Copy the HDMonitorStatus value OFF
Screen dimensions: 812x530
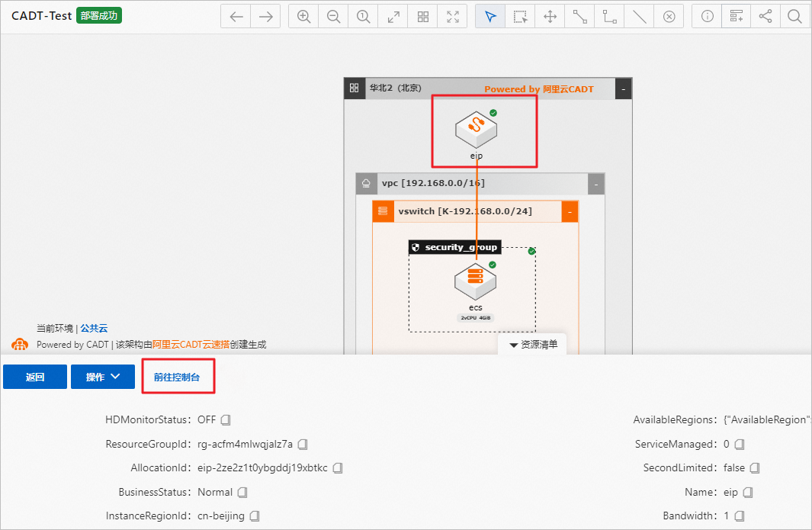click(x=226, y=419)
